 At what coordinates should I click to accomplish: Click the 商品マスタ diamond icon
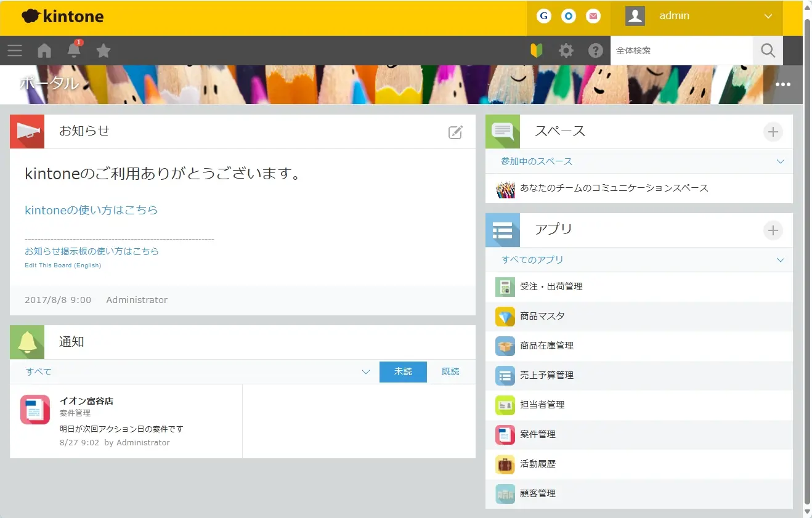pyautogui.click(x=505, y=317)
